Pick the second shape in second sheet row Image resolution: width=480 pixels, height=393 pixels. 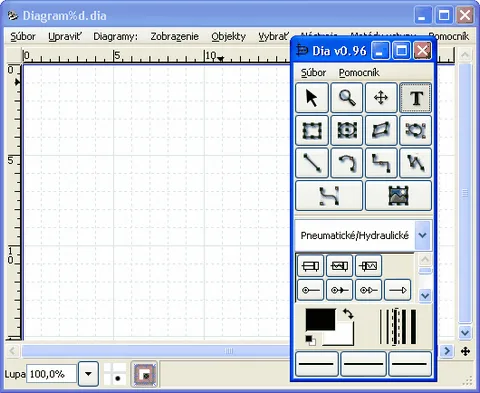point(339,290)
